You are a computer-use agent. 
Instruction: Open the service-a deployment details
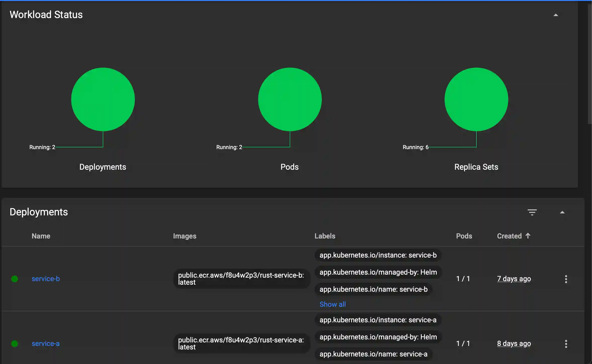pyautogui.click(x=45, y=343)
